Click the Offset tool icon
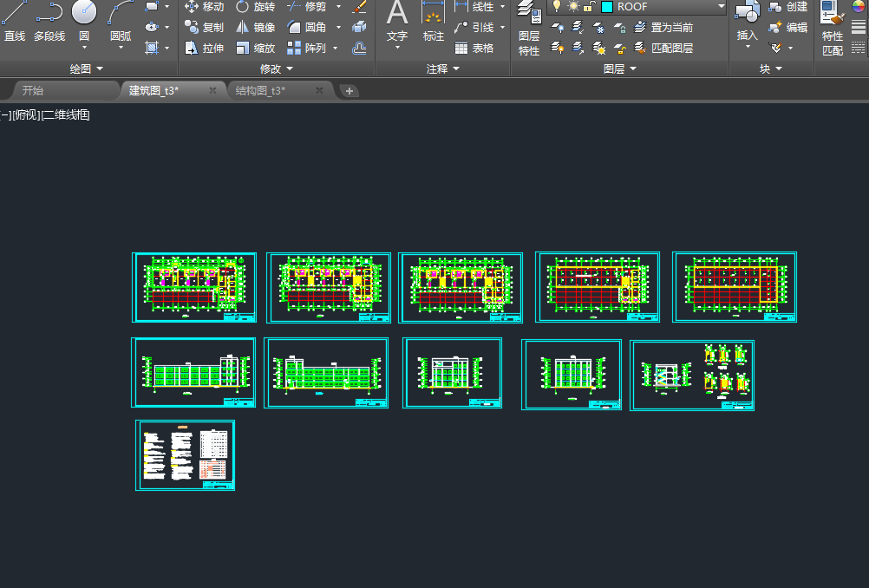The image size is (869, 588). click(x=360, y=49)
